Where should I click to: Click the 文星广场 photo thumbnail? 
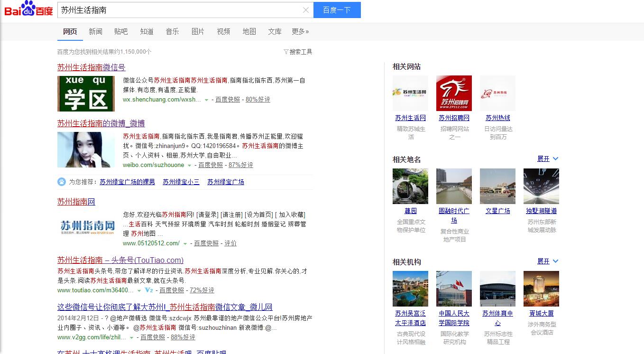tap(497, 186)
